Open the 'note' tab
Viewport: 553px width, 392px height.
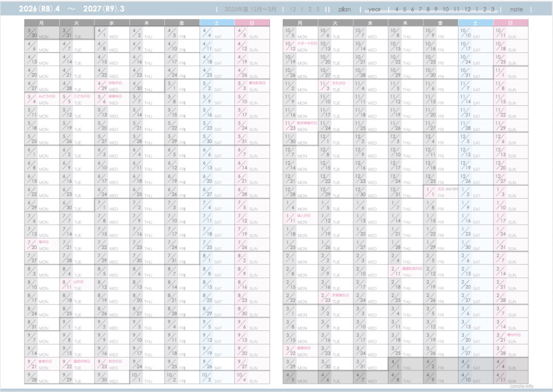tap(516, 9)
